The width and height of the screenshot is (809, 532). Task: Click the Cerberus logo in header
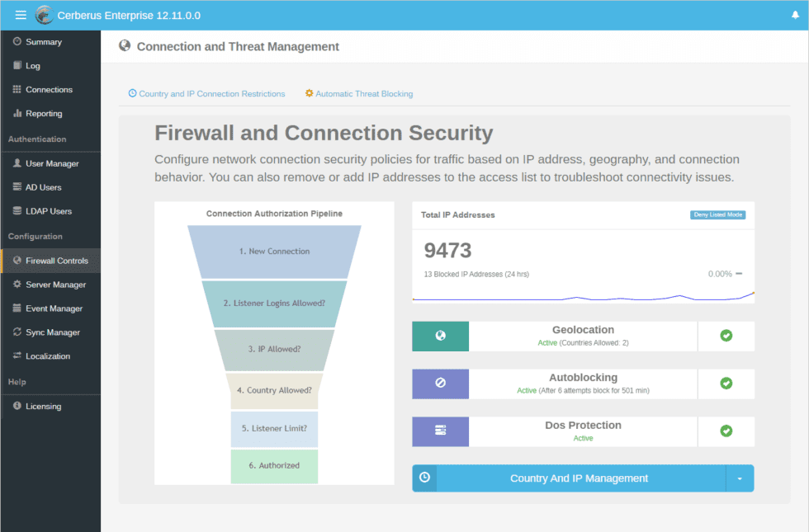coord(45,16)
